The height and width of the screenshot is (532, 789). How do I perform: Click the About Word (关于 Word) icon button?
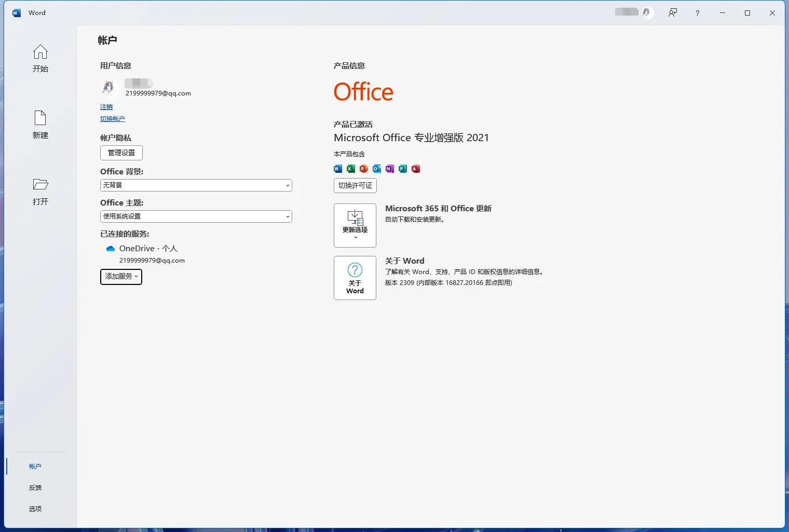point(355,278)
